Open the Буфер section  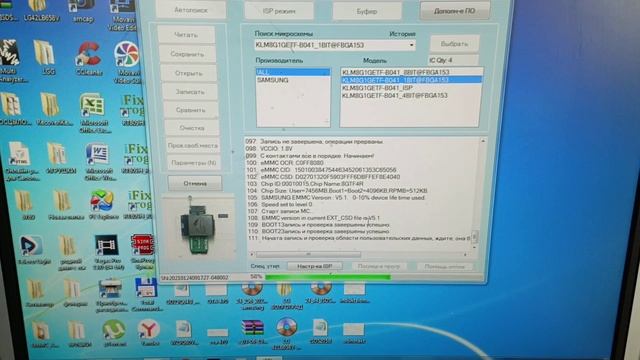coord(367,11)
